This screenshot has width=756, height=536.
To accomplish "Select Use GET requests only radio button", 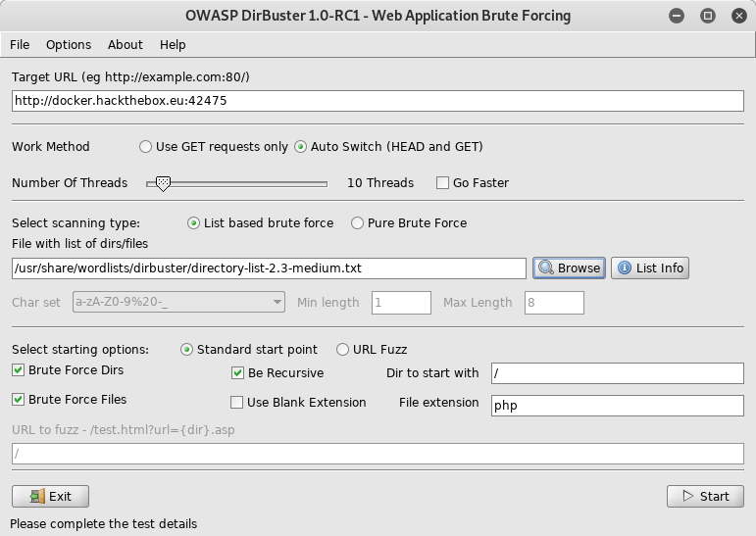I will [x=145, y=147].
